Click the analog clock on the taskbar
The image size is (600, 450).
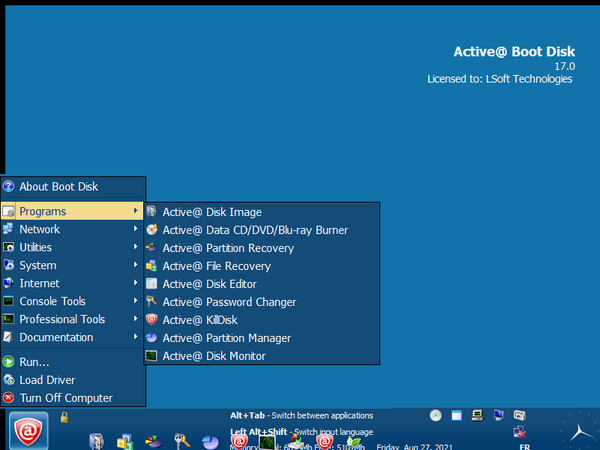point(579,431)
